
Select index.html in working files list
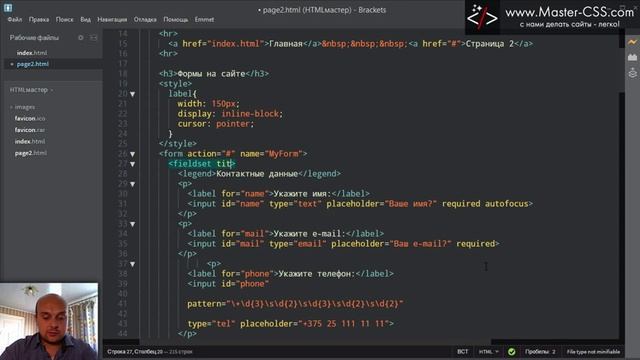[x=32, y=53]
